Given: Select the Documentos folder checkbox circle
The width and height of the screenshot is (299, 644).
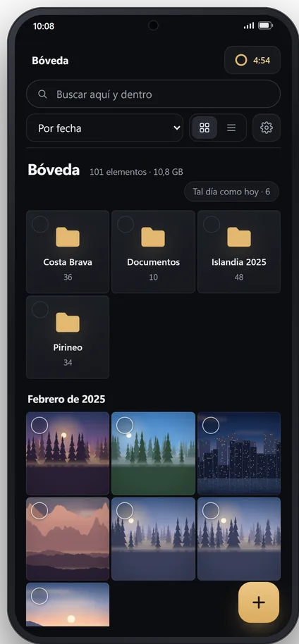Looking at the screenshot, I should pos(126,224).
